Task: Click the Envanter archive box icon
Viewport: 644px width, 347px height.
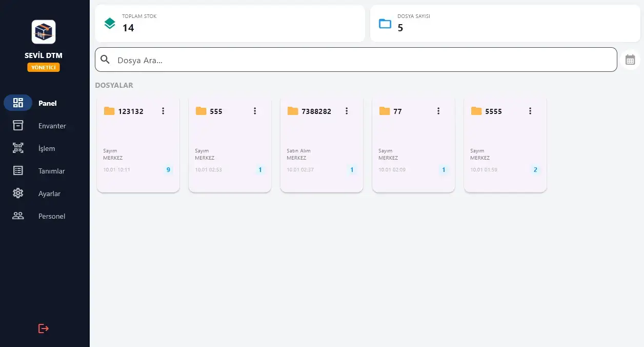Action: [x=18, y=126]
